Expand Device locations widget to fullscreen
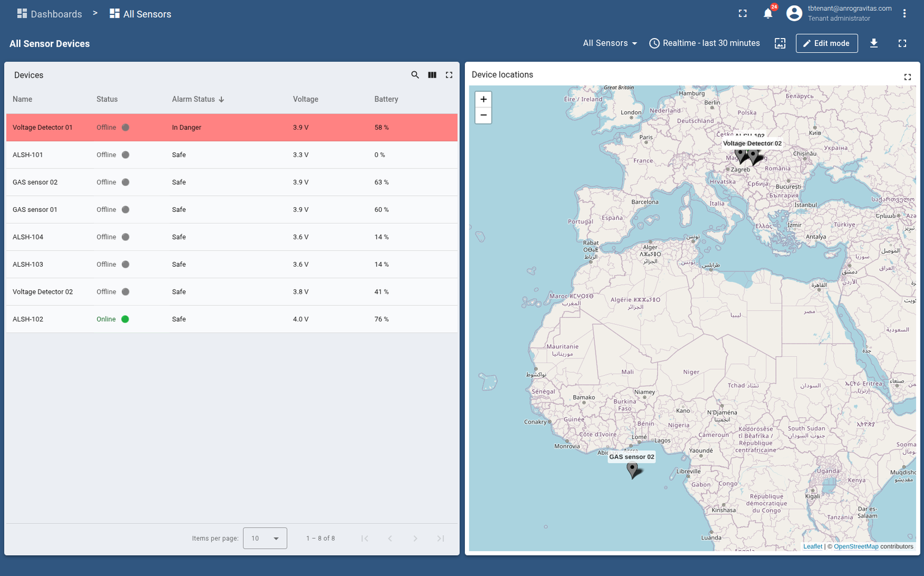The image size is (924, 576). 907,77
